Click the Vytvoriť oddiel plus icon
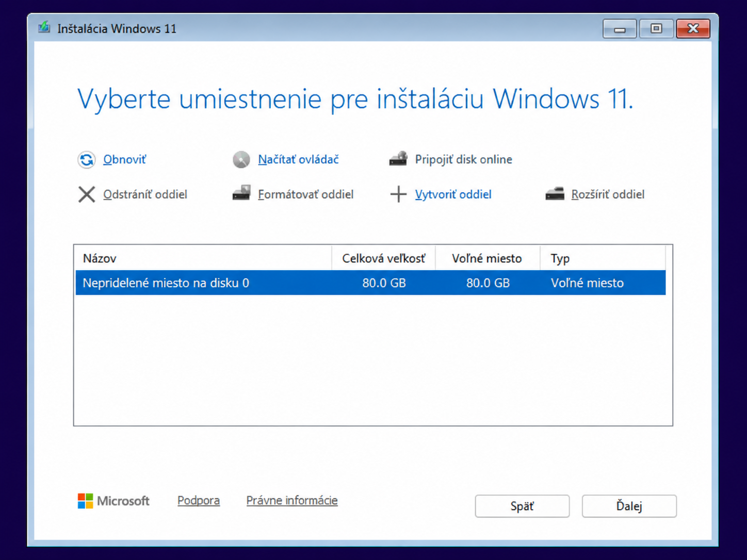 398,194
